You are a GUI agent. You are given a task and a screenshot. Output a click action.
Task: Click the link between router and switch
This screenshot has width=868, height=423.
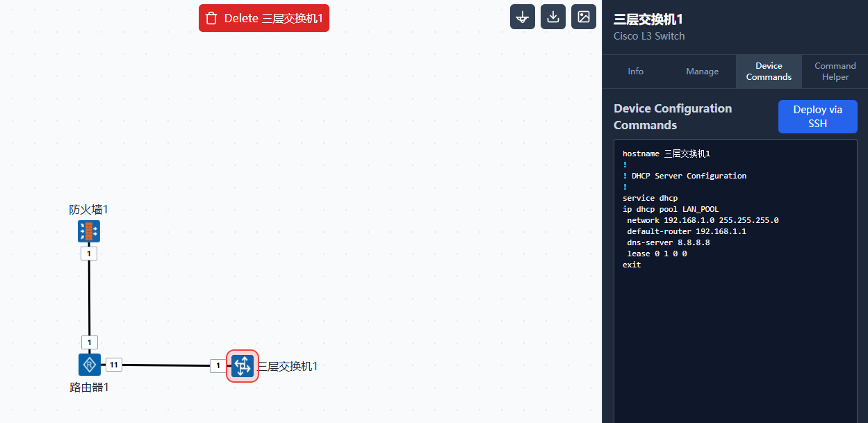pos(167,365)
